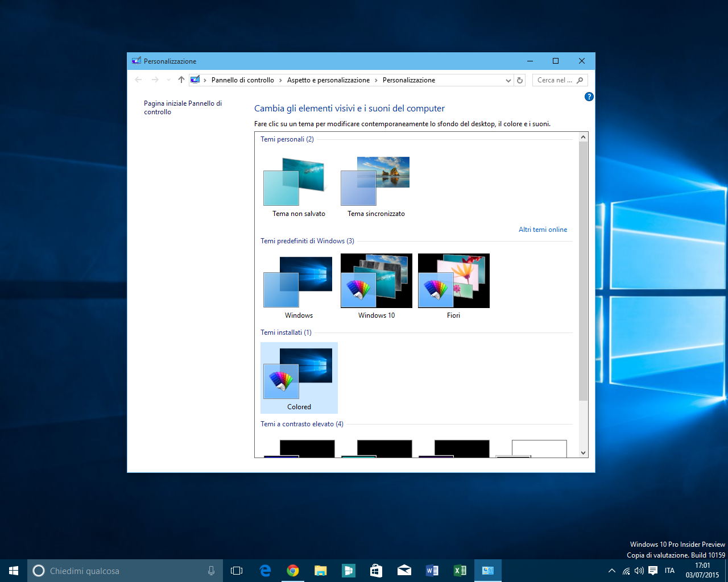Viewport: 728px width, 582px height.
Task: Click Aspetto e personalizzazione breadcrumb
Action: click(x=328, y=80)
